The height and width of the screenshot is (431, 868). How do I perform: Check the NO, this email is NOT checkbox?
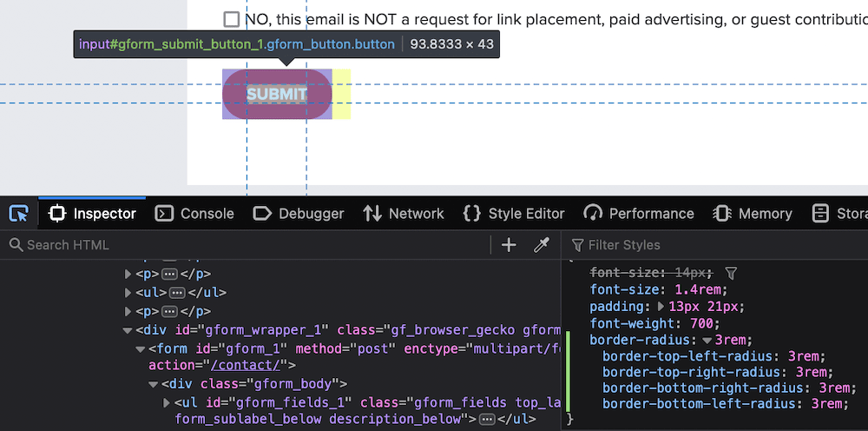232,19
